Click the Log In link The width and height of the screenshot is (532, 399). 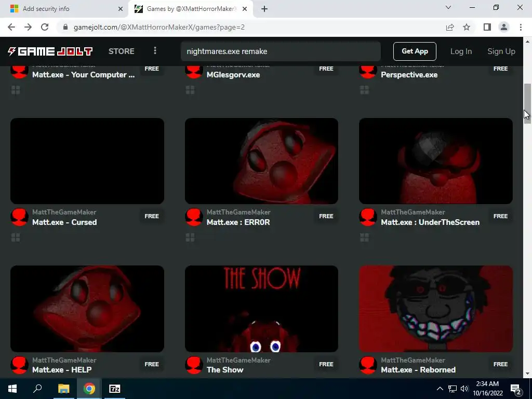(461, 51)
